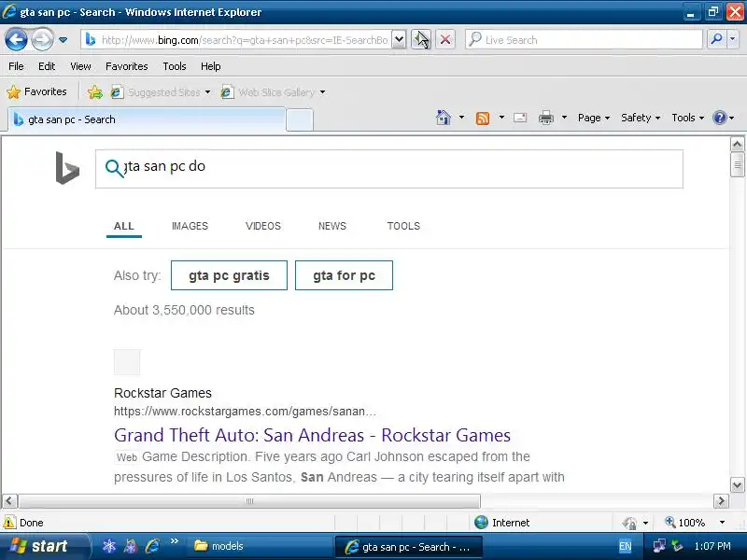The width and height of the screenshot is (747, 560).
Task: Click the status bar warning icon
Action: tap(8, 523)
